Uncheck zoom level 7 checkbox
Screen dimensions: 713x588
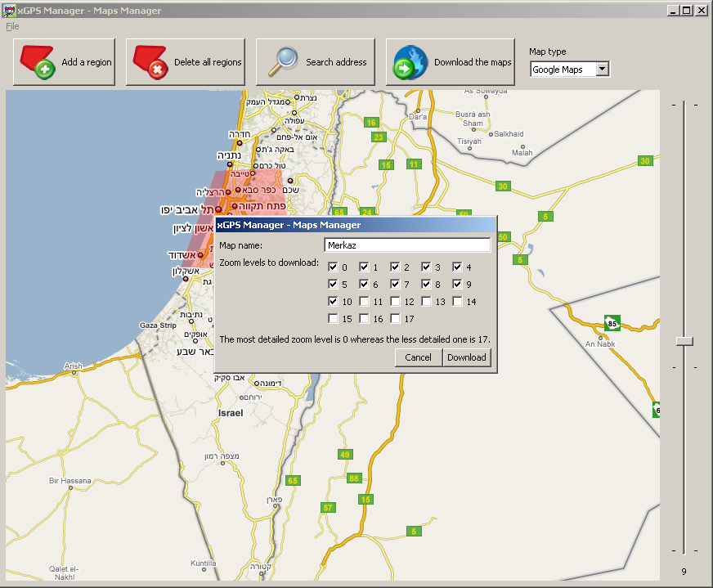(x=395, y=285)
